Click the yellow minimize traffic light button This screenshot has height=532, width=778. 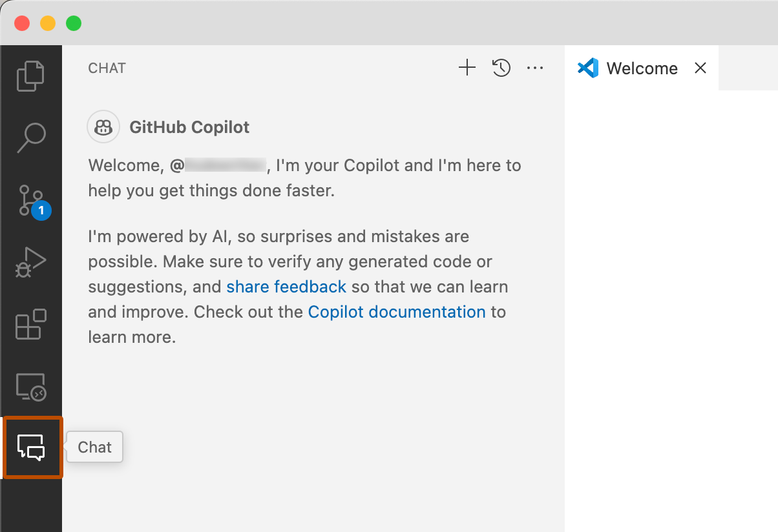click(x=47, y=23)
